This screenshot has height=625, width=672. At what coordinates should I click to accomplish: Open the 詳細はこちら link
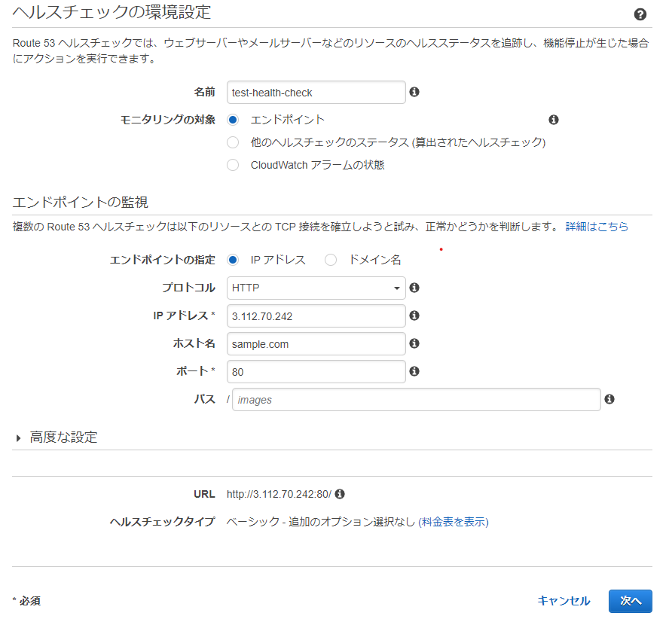pos(597,227)
